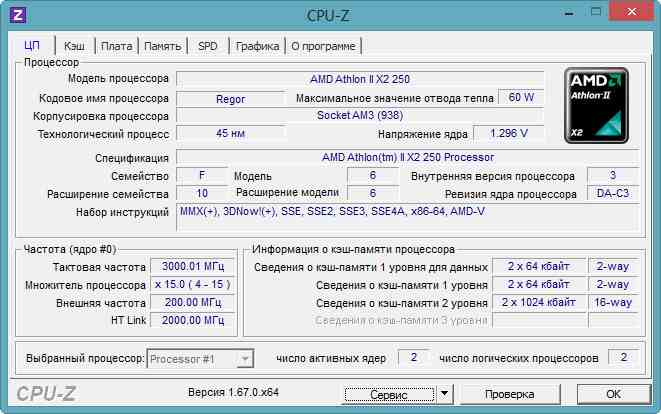The image size is (661, 414).
Task: Switch to the Кэш tab
Action: [74, 46]
